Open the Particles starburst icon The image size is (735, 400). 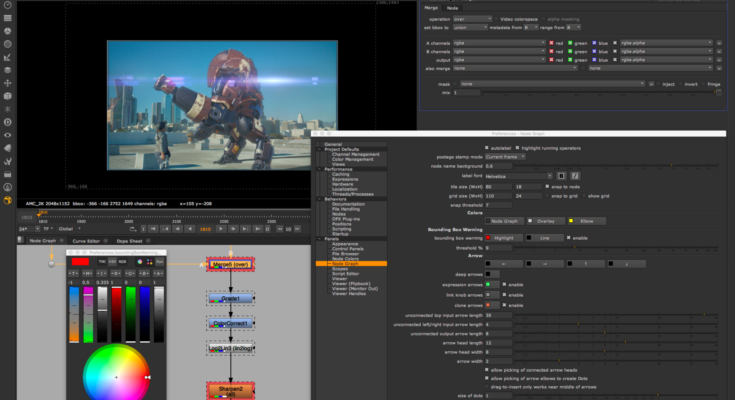click(x=8, y=109)
